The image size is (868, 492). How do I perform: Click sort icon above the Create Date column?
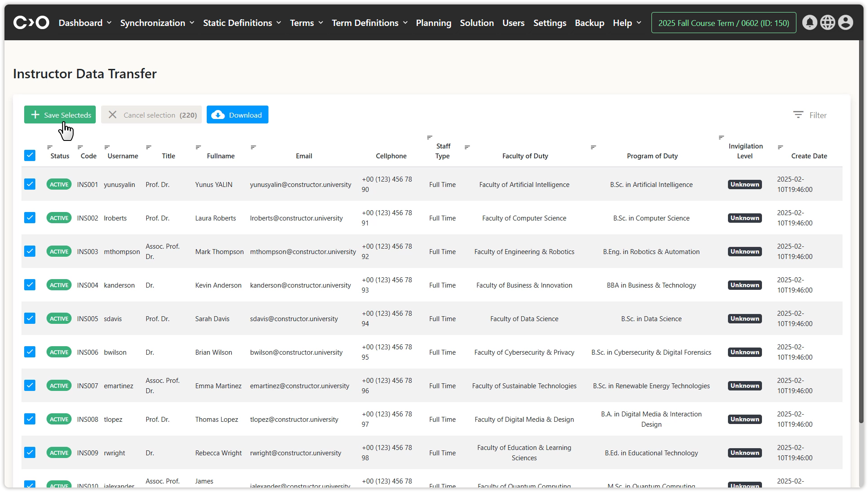click(x=780, y=147)
